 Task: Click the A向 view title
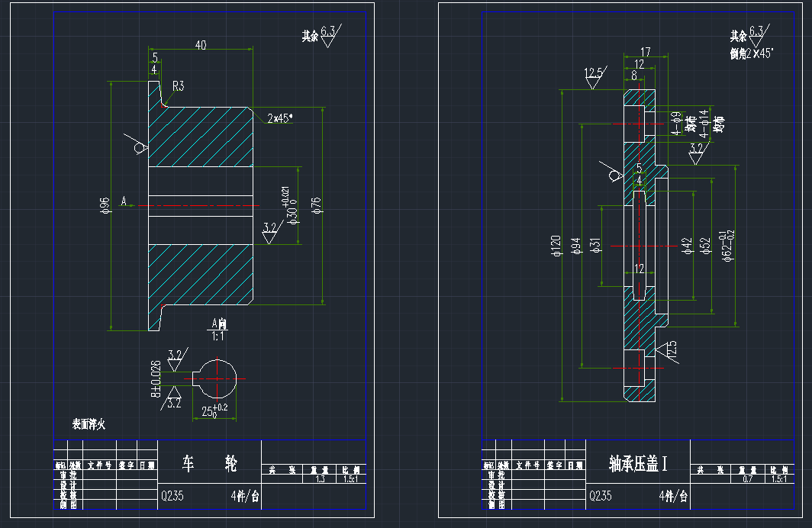coord(219,324)
